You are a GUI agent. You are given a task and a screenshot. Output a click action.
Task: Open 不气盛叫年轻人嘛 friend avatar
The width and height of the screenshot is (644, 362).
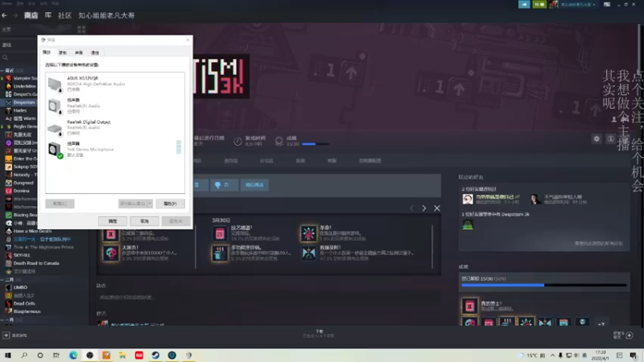[535, 200]
